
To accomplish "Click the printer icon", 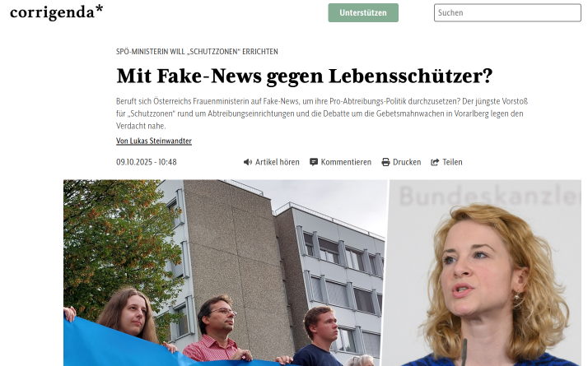I will pyautogui.click(x=385, y=162).
